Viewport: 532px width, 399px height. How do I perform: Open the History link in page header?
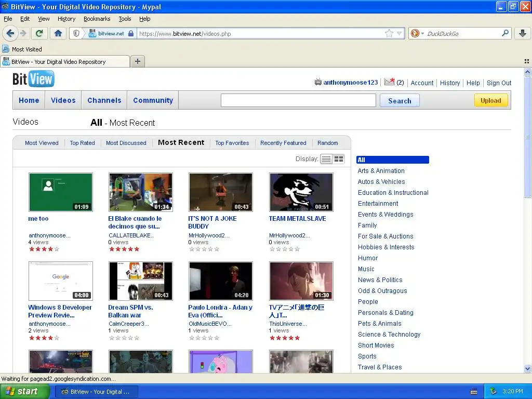449,83
